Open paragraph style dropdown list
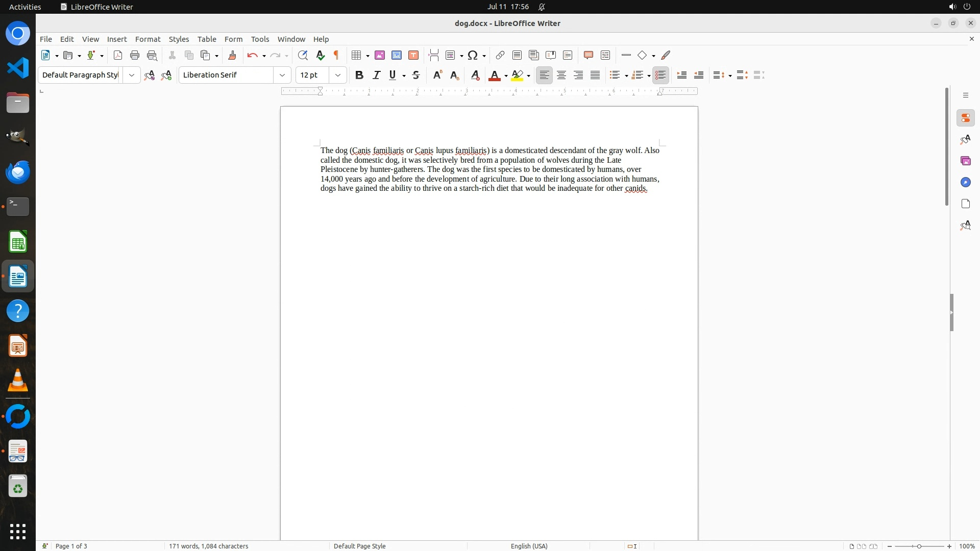 pyautogui.click(x=132, y=76)
